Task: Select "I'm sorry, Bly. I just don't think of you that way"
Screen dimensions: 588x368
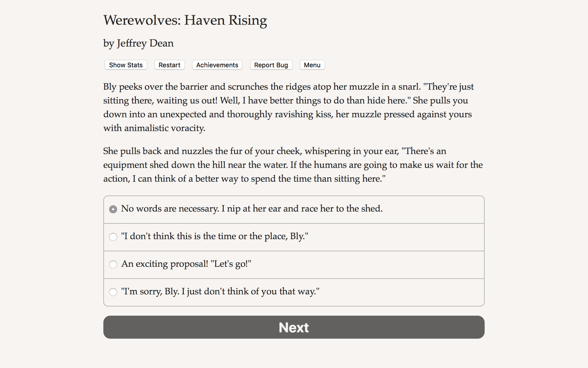Action: click(x=220, y=292)
